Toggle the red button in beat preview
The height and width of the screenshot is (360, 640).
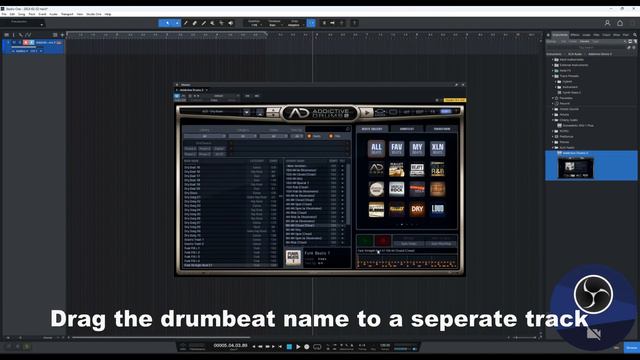click(x=383, y=240)
